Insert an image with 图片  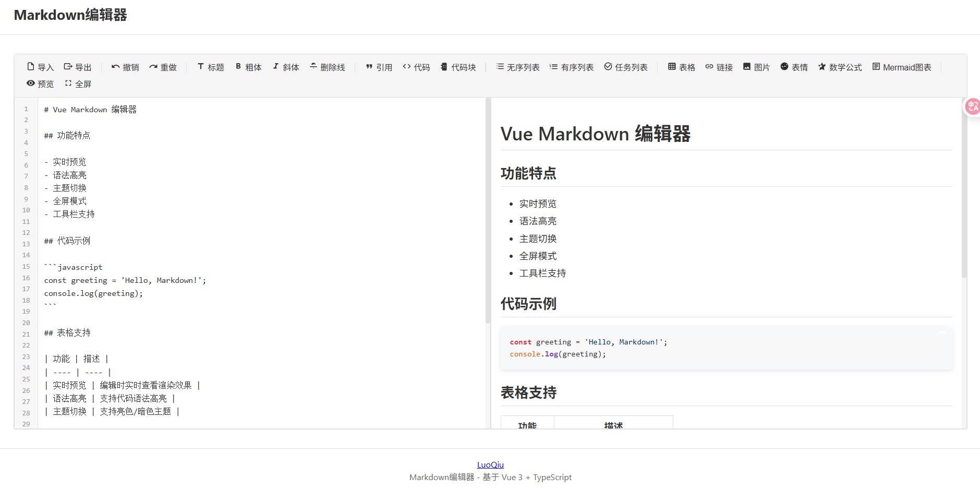[756, 67]
